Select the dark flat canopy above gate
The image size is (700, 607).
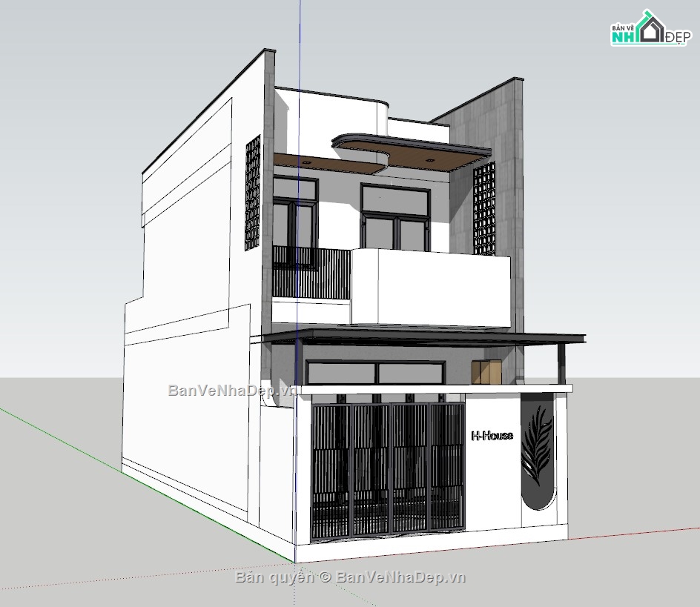click(424, 337)
